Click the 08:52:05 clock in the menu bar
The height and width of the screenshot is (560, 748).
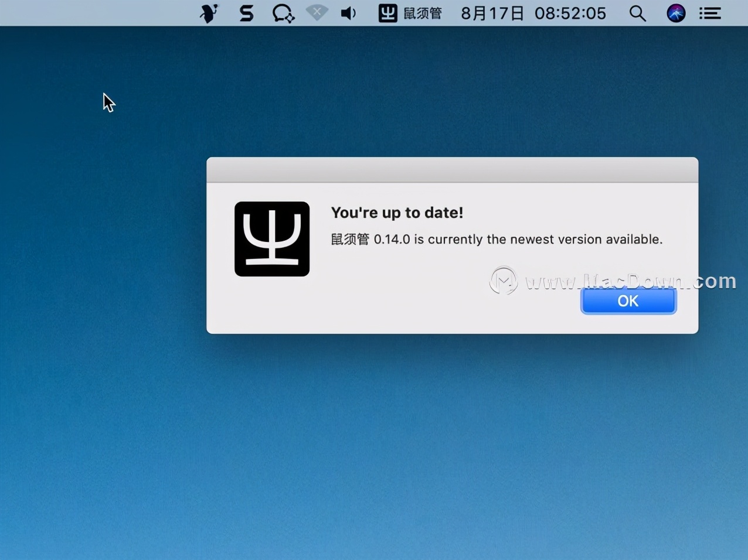[x=570, y=13]
